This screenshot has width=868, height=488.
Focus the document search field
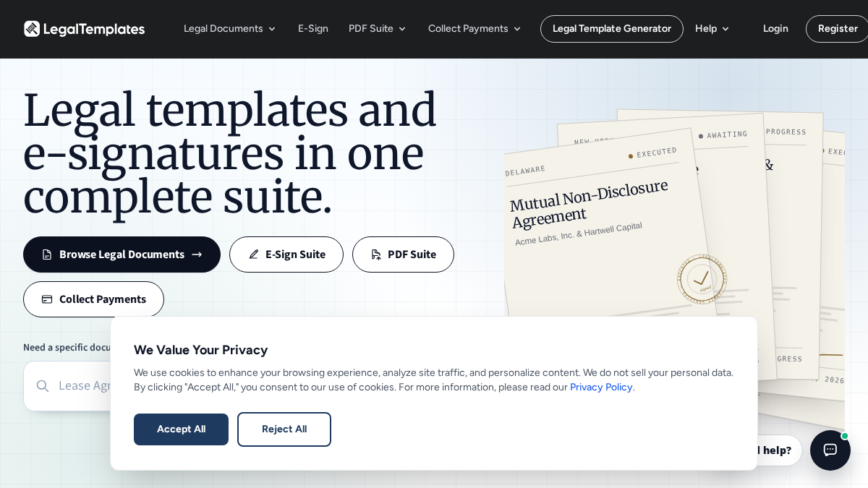point(67,386)
